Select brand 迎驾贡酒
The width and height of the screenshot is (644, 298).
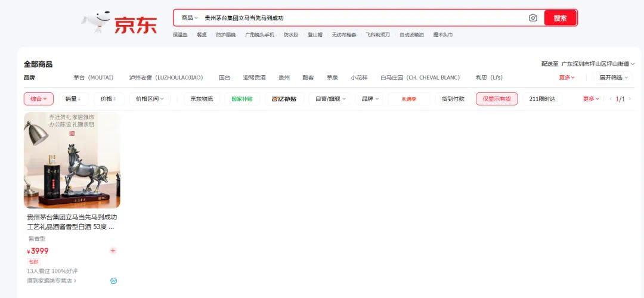(x=254, y=77)
